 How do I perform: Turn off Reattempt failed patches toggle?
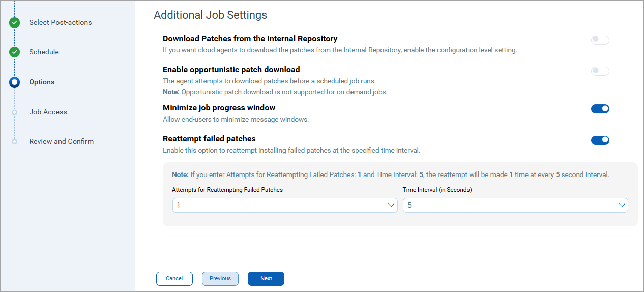pyautogui.click(x=600, y=140)
